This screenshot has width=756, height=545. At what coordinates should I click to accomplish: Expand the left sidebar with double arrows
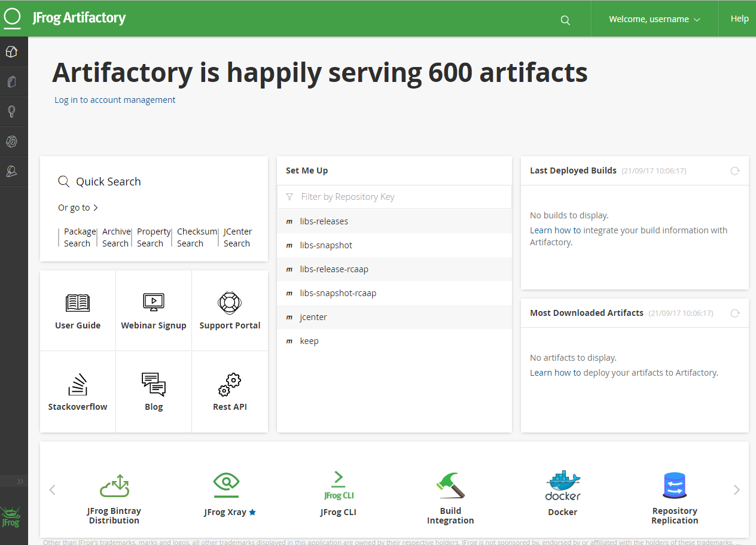tap(20, 482)
